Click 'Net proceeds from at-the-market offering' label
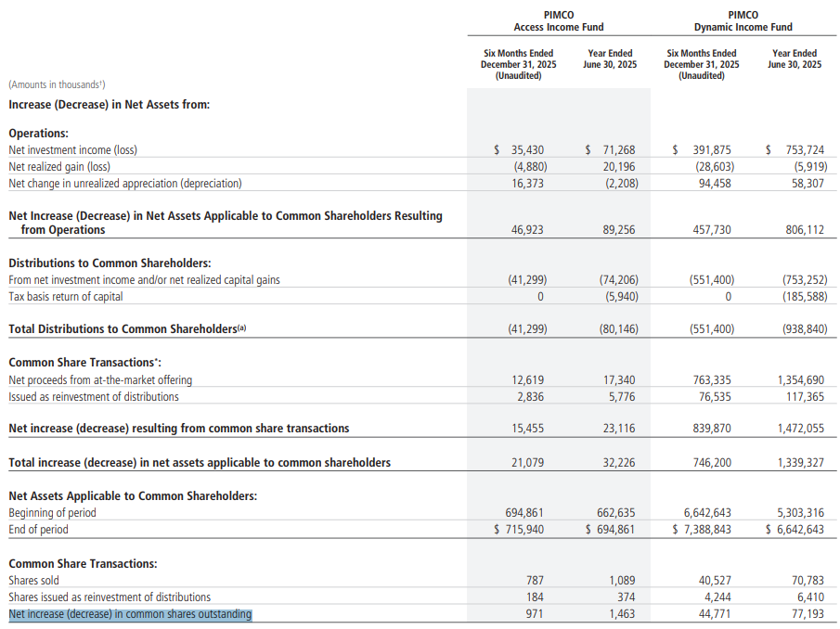 click(x=100, y=380)
